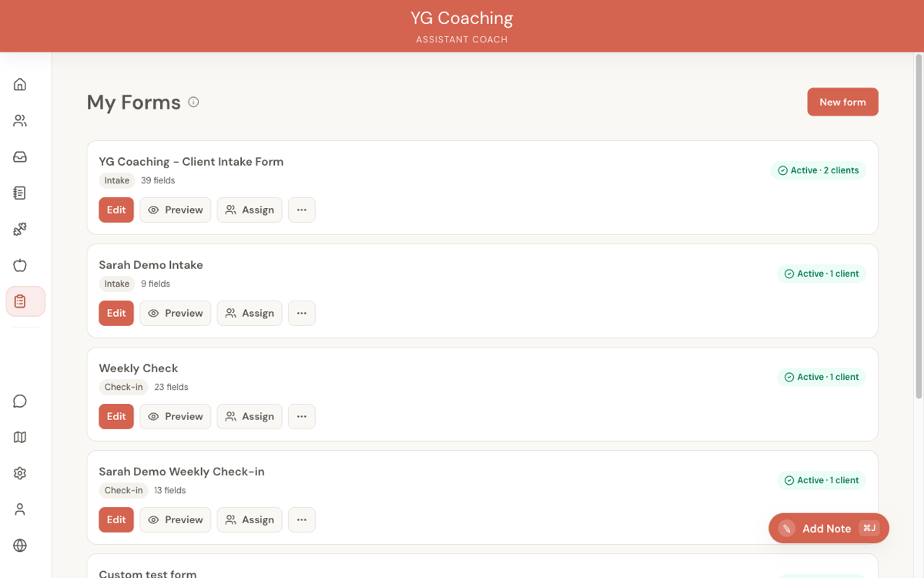This screenshot has height=578, width=924.
Task: Open the Clients section via the people icon
Action: (x=19, y=120)
